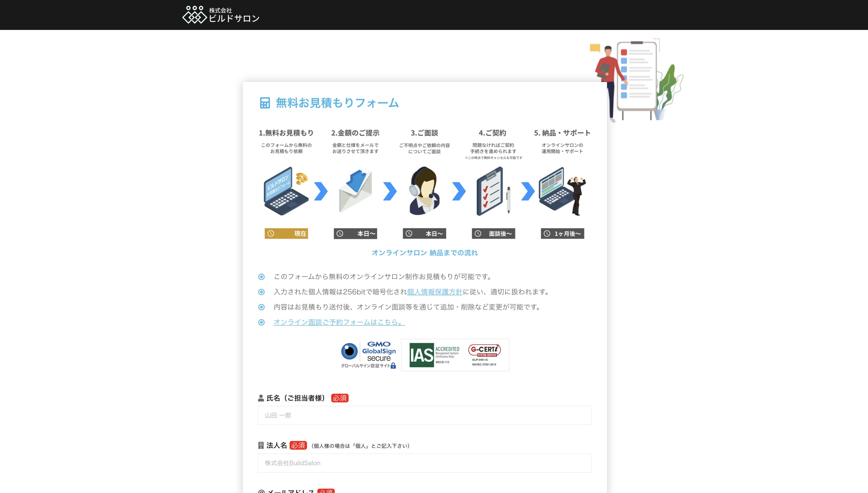The image size is (868, 493).
Task: Click the オンラインサロン 納品までの流れ text
Action: click(424, 253)
